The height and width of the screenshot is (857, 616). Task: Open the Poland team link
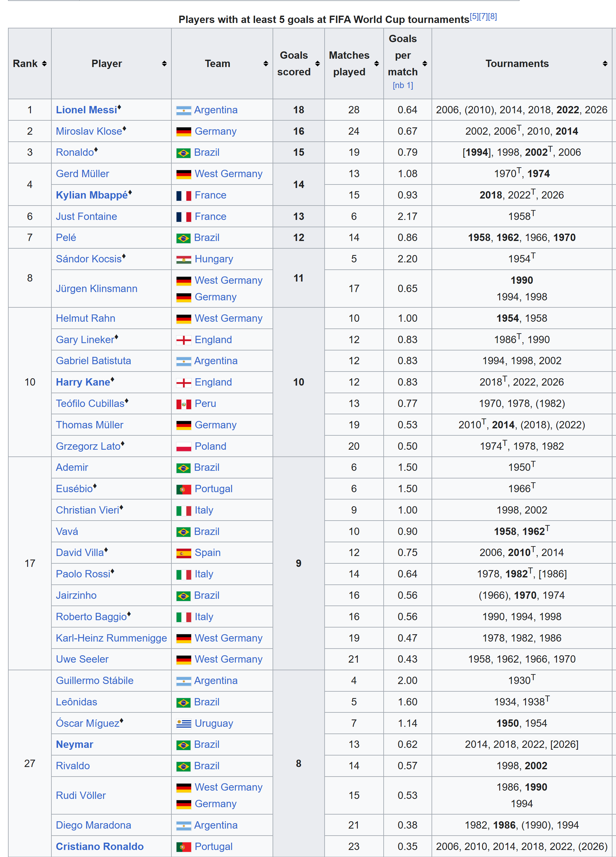pyautogui.click(x=211, y=446)
